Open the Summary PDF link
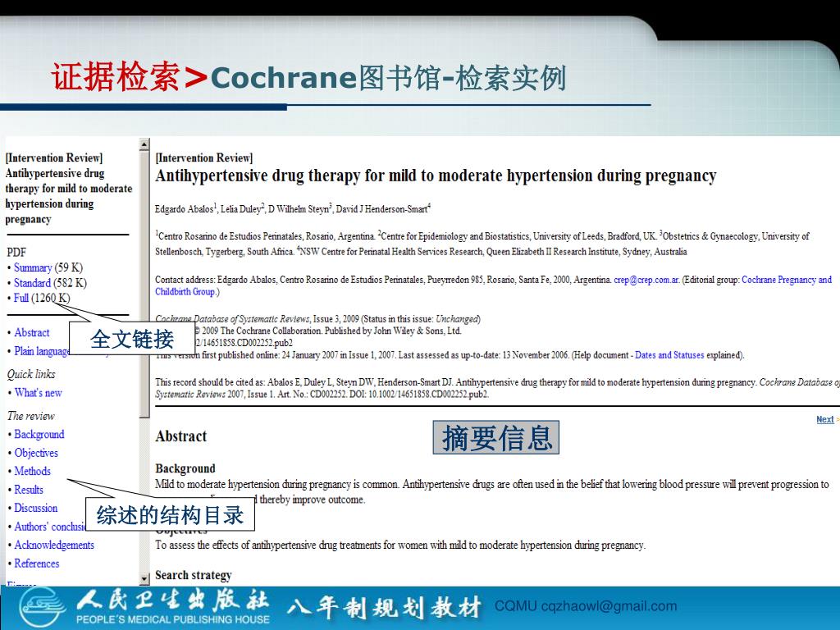This screenshot has width=840, height=630. click(x=33, y=267)
